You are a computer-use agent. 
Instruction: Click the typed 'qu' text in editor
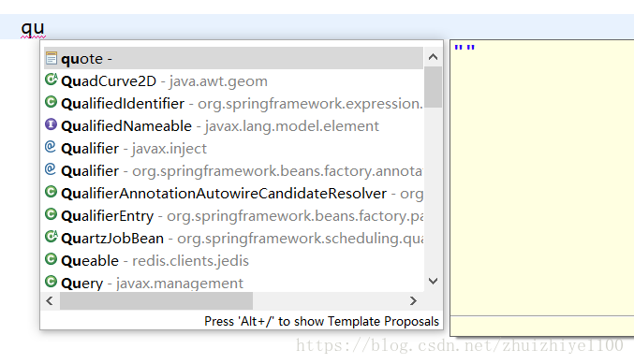point(33,28)
